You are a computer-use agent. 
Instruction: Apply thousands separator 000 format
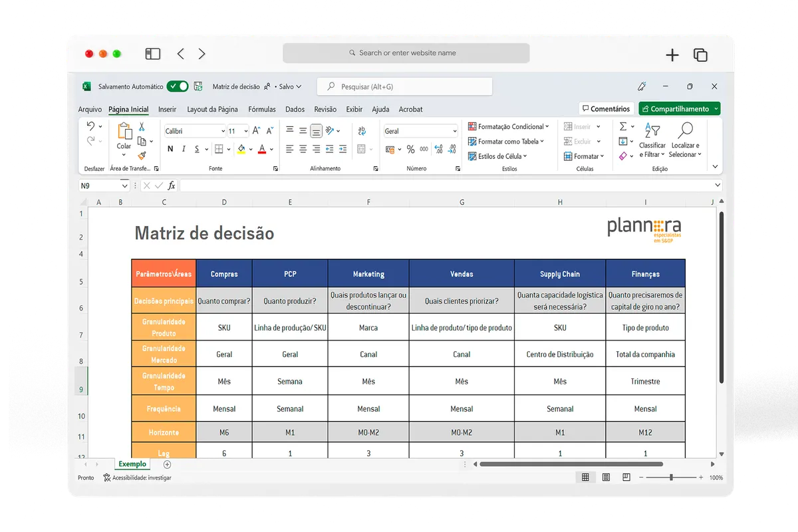click(424, 150)
